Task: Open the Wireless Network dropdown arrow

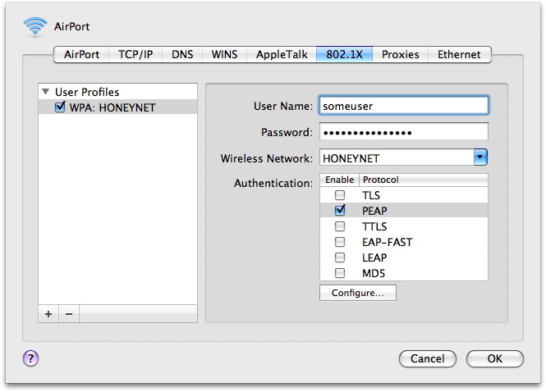Action: coord(480,157)
